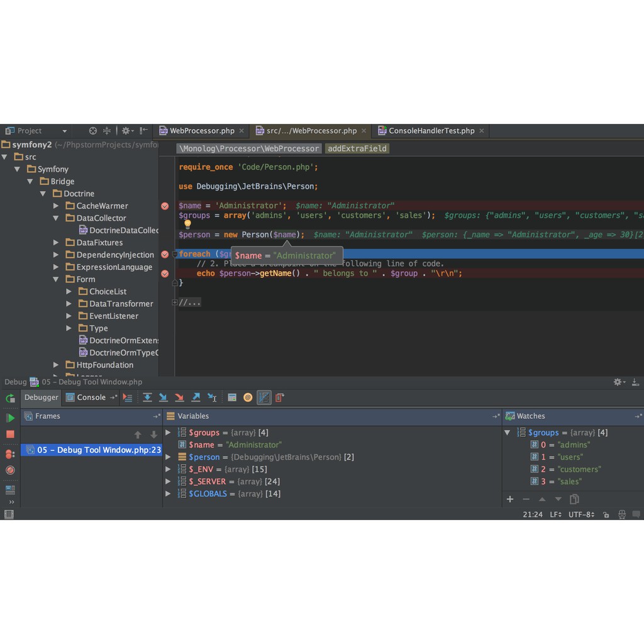Collapse the Bridge folder

tap(30, 182)
